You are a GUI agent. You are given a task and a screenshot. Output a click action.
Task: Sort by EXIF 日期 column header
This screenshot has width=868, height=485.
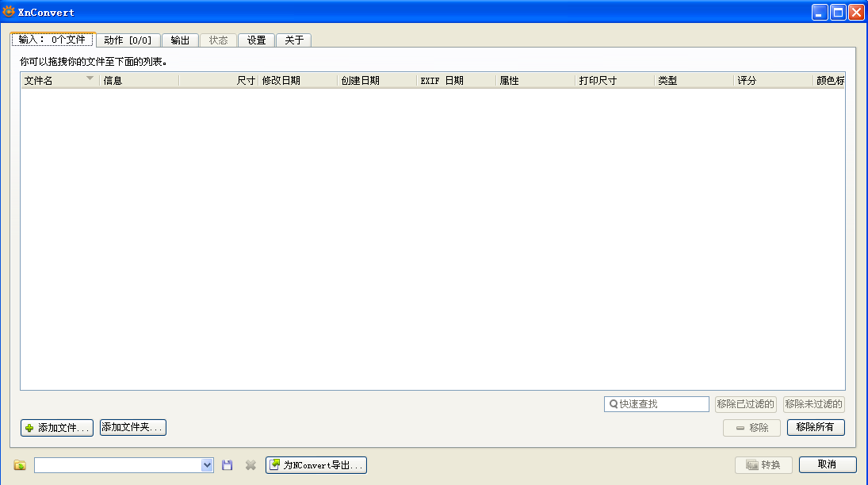click(456, 80)
